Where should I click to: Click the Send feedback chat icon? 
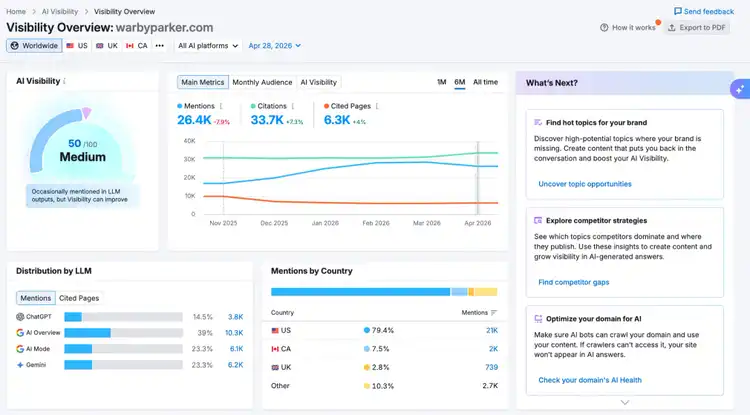click(x=677, y=11)
